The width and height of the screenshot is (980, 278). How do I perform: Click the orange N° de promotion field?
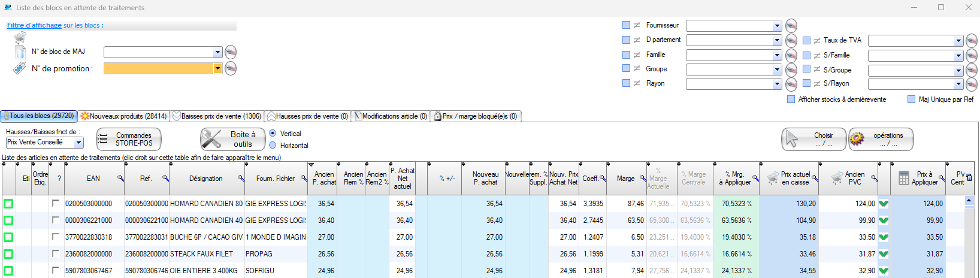click(158, 68)
